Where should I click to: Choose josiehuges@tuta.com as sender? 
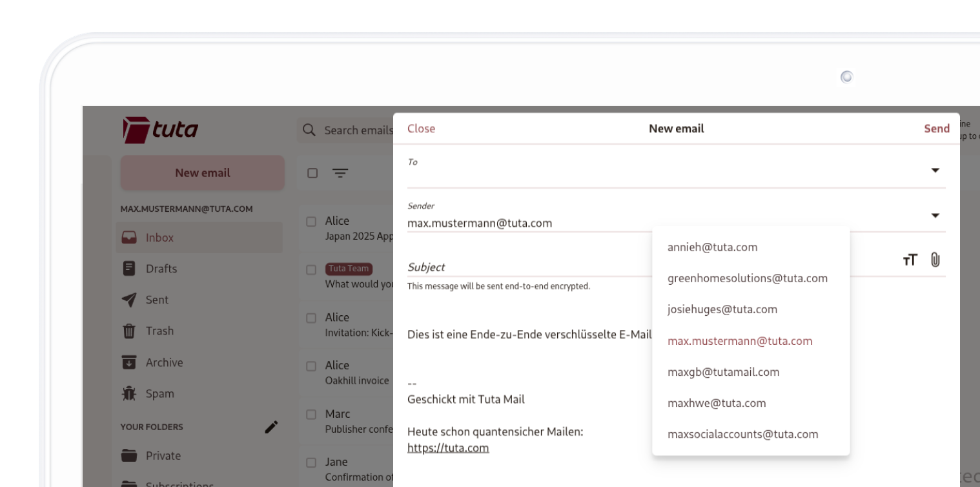pos(751,309)
